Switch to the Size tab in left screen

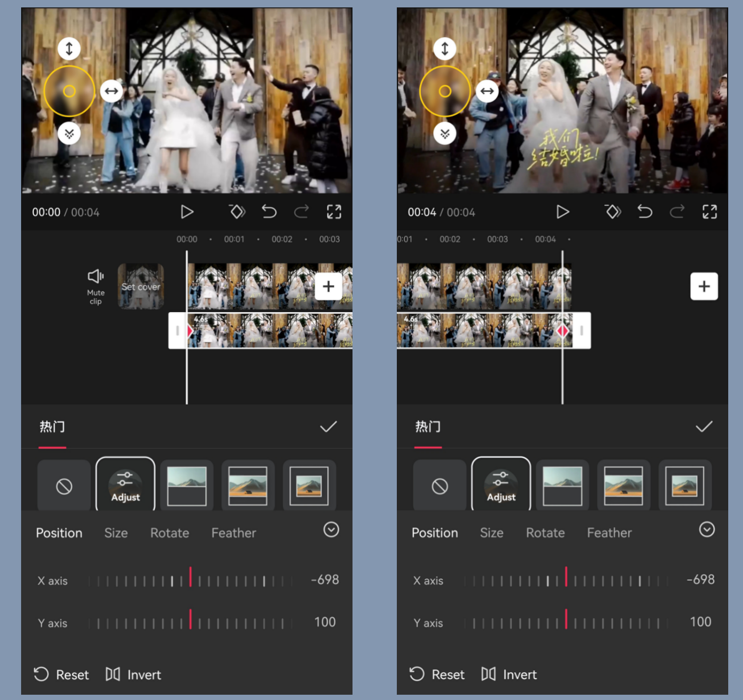pyautogui.click(x=116, y=533)
